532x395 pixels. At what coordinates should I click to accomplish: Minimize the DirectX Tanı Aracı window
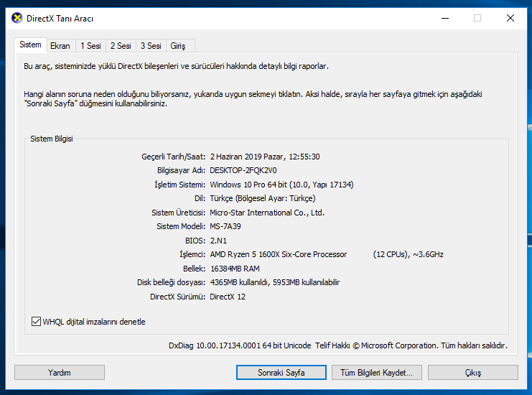click(x=445, y=18)
